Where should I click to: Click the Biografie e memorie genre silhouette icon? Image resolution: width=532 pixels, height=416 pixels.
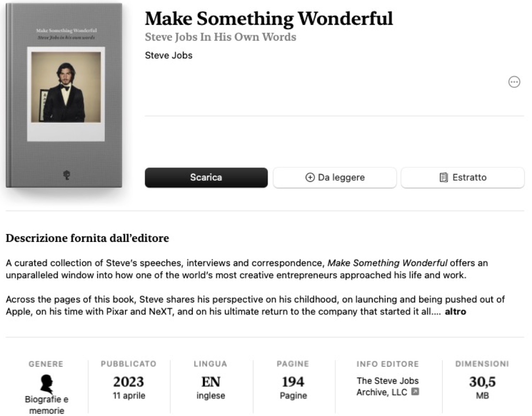point(46,384)
